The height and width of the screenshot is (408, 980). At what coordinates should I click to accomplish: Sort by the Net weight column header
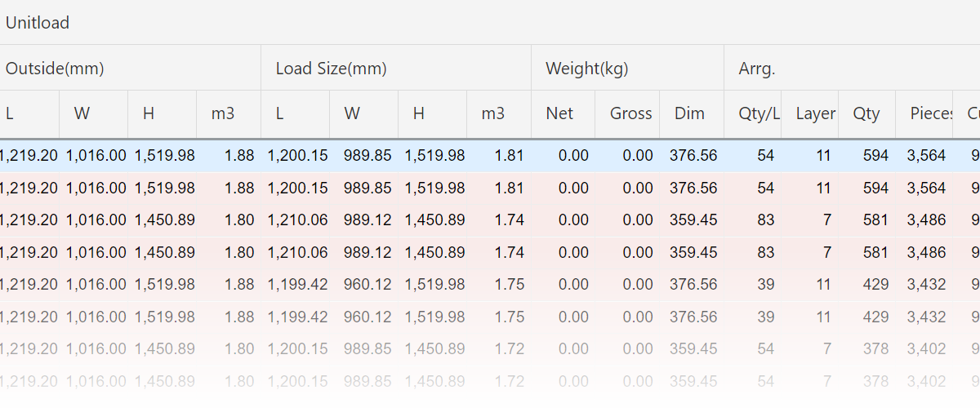click(x=559, y=113)
